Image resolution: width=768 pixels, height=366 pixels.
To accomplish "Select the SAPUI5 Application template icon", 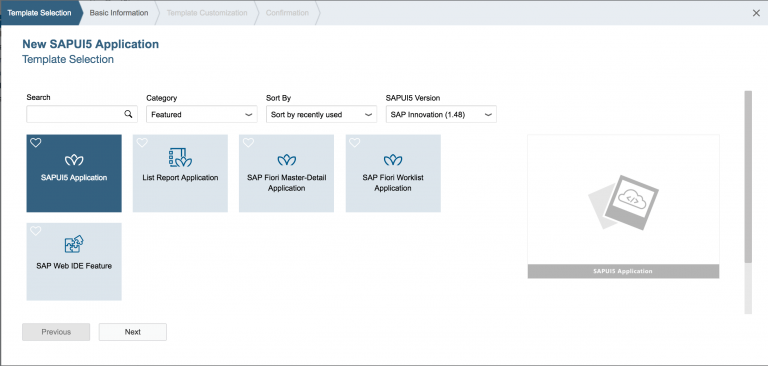I will (74, 160).
